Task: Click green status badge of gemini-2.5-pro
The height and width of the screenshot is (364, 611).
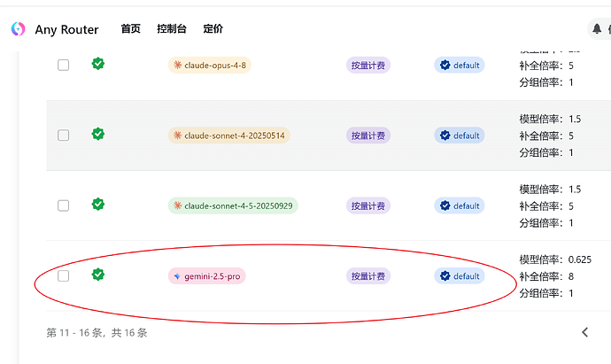Action: tap(98, 275)
